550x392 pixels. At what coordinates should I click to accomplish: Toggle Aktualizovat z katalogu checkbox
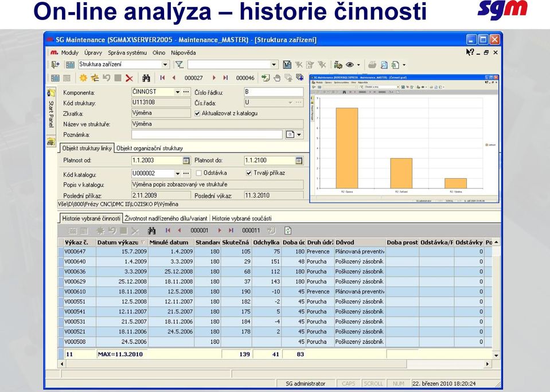pos(197,113)
